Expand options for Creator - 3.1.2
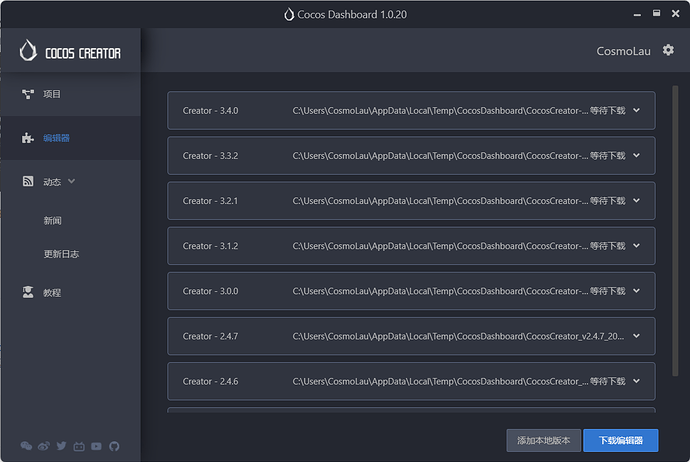 click(636, 246)
